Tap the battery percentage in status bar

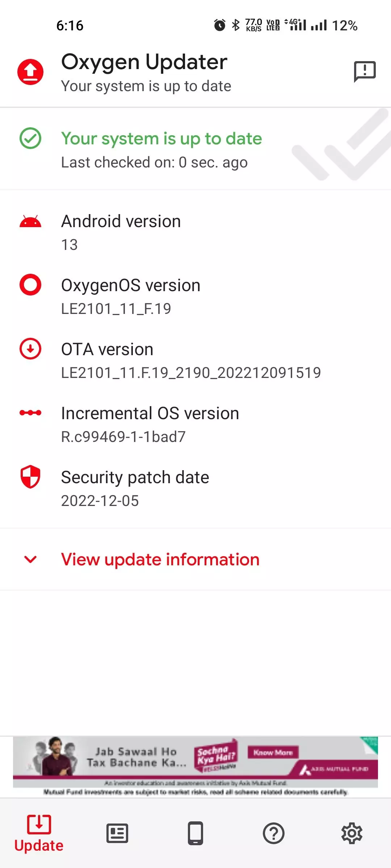click(x=344, y=25)
